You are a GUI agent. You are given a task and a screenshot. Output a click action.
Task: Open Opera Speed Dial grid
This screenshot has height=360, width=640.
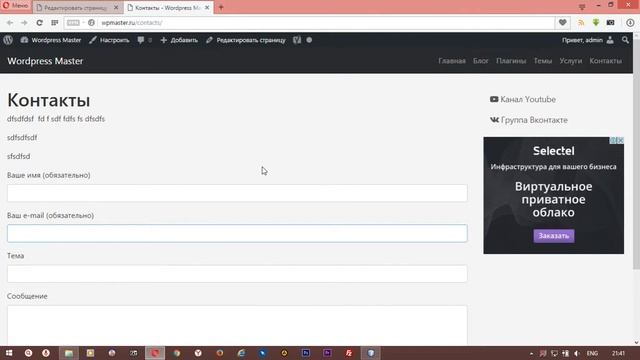point(55,23)
